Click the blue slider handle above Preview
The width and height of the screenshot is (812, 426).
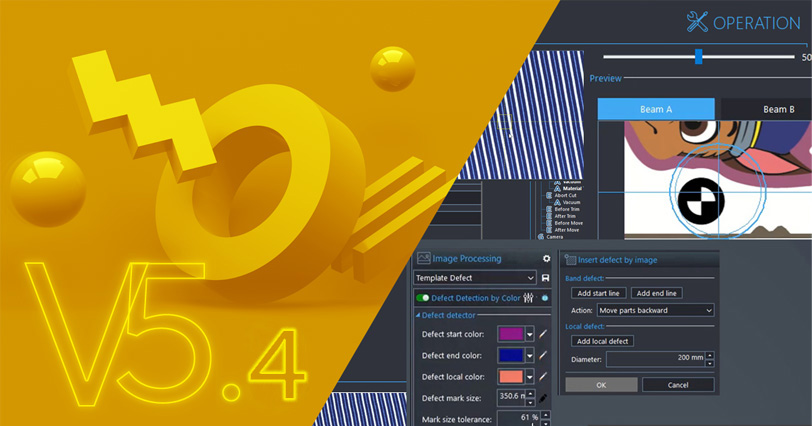[699, 57]
